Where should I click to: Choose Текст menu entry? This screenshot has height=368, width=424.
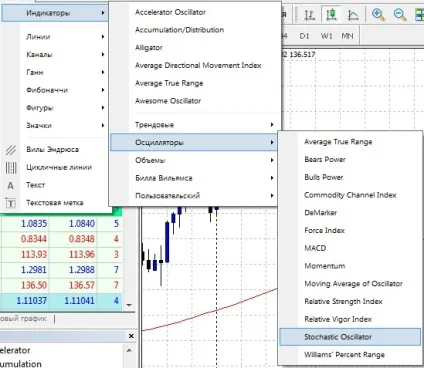[35, 185]
